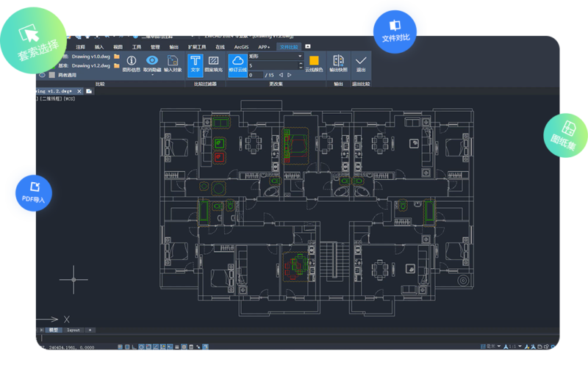
Task: Switch to the layout tab
Action: [73, 330]
